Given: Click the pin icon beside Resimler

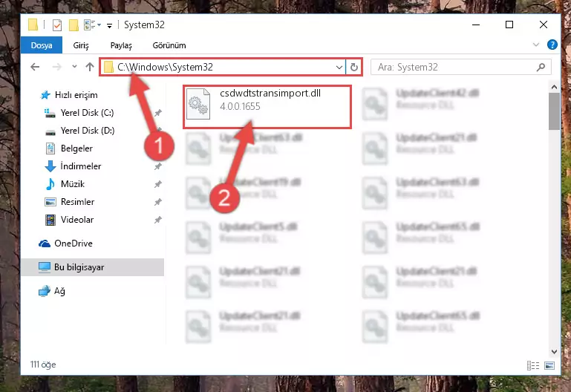Looking at the screenshot, I should pos(157,202).
